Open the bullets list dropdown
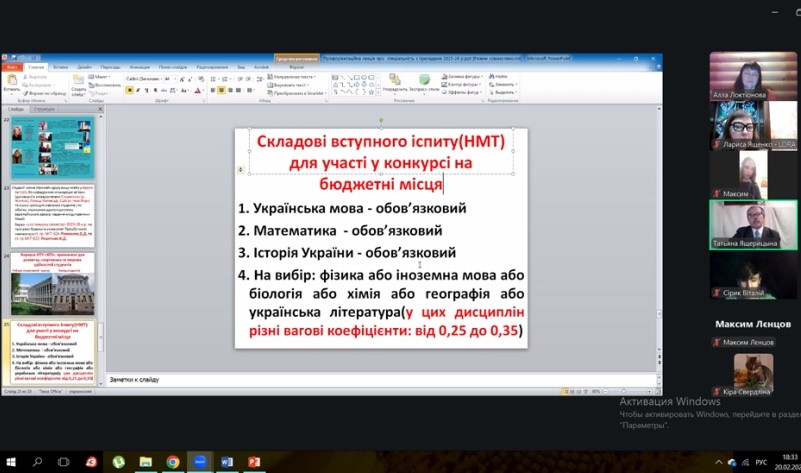 214,79
